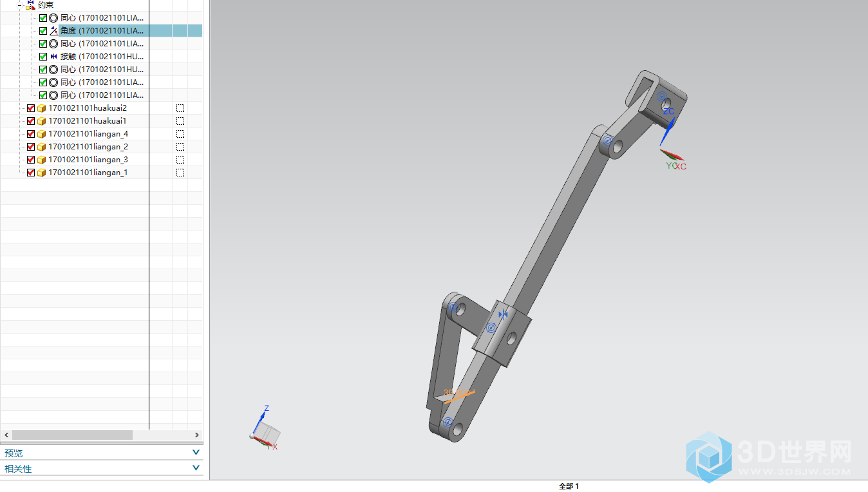868x492 pixels.
Task: Uncheck the 同心 (1701021101HU... constraint checkbox
Action: coord(43,70)
